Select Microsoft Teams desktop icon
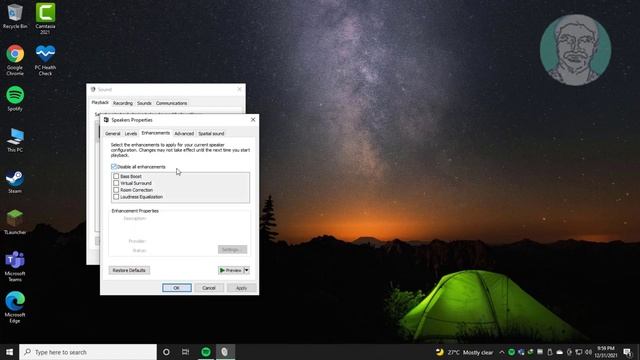 pyautogui.click(x=15, y=266)
